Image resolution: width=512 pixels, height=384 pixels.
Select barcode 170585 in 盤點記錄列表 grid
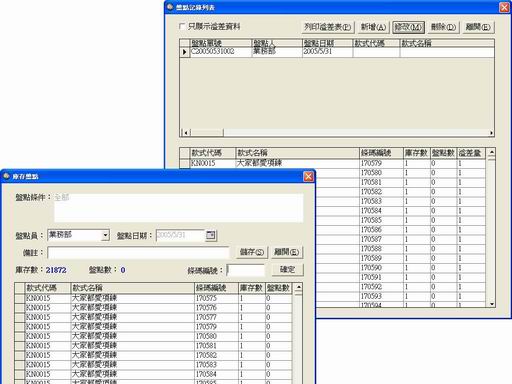[381, 220]
